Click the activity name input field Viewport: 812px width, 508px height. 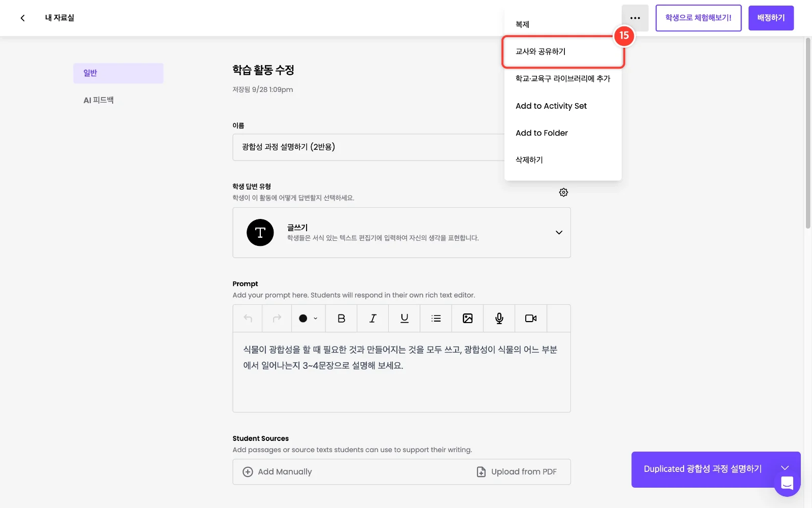(x=368, y=147)
